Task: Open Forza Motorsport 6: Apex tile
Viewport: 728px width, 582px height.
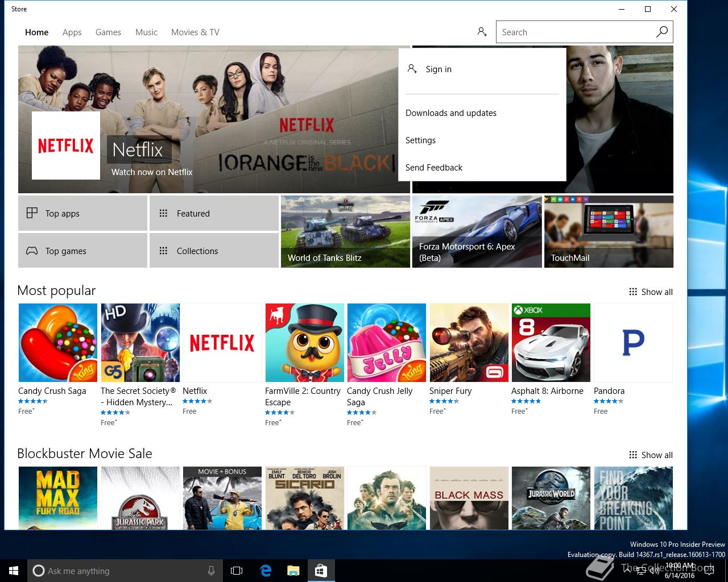Action: pyautogui.click(x=477, y=231)
